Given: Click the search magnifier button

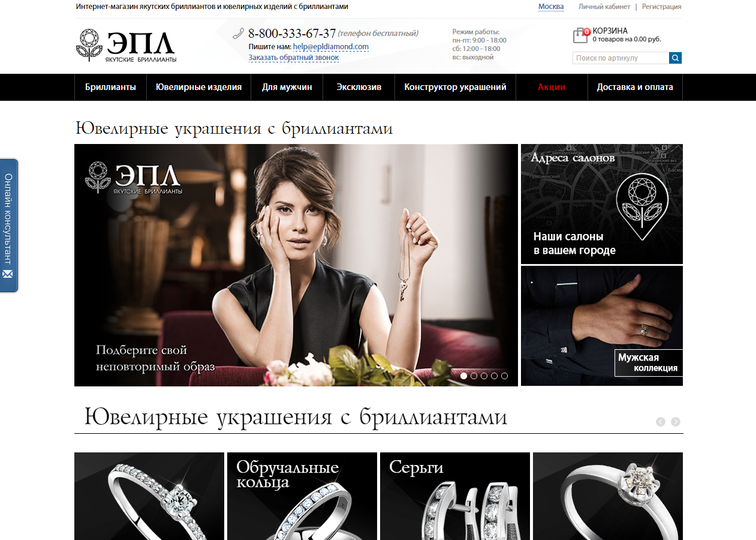Looking at the screenshot, I should [x=675, y=58].
